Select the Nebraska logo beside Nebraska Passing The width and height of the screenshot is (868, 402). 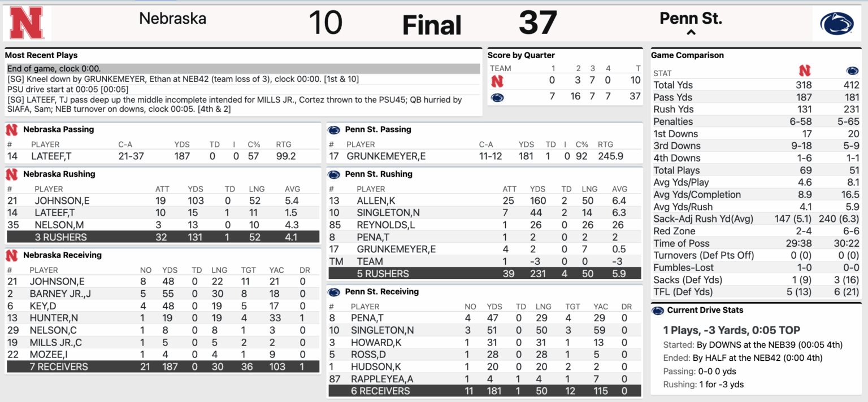coord(11,129)
